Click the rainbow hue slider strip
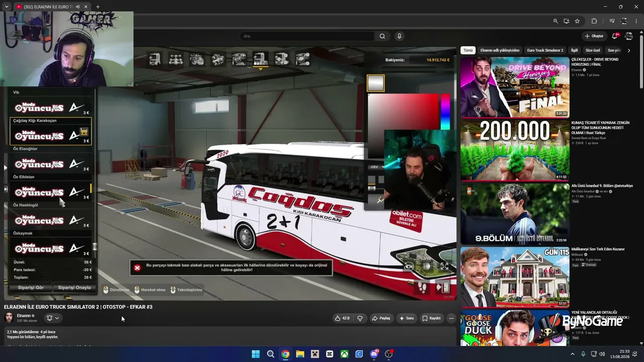The image size is (644, 362). click(x=445, y=112)
